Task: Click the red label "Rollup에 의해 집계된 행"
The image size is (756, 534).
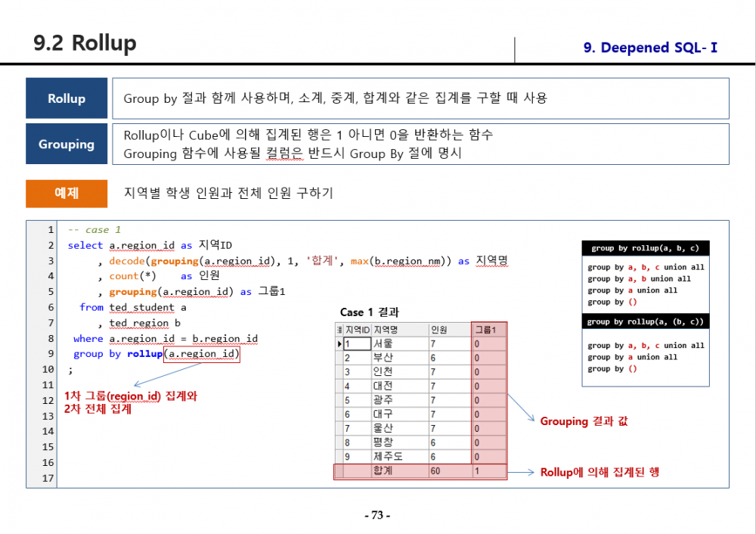Action: (600, 472)
